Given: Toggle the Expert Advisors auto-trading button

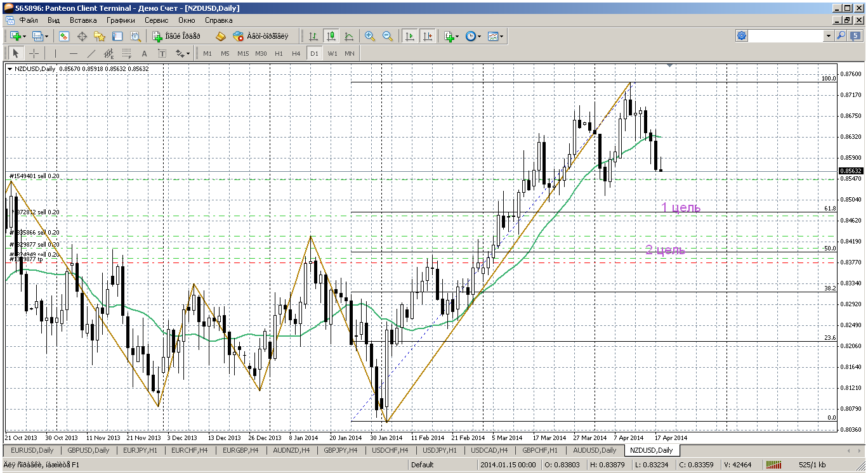Looking at the screenshot, I should click(260, 37).
